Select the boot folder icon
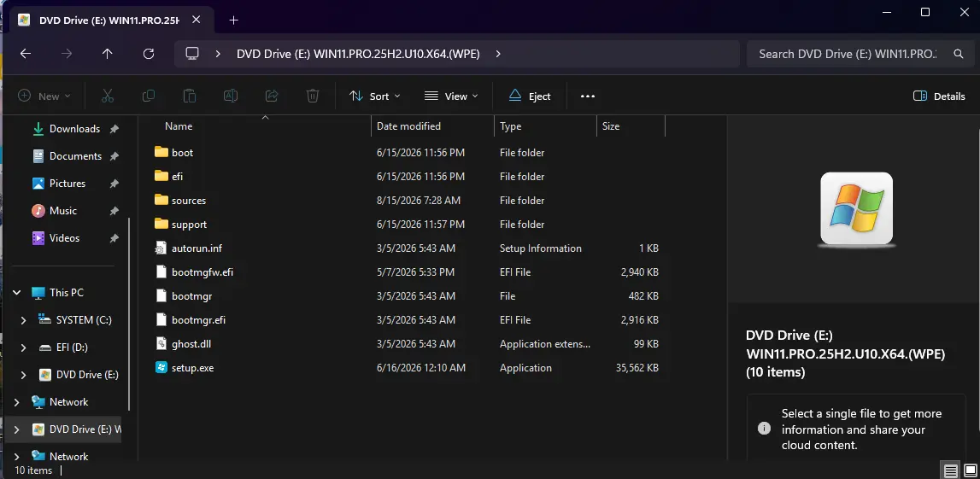The image size is (980, 479). point(161,152)
